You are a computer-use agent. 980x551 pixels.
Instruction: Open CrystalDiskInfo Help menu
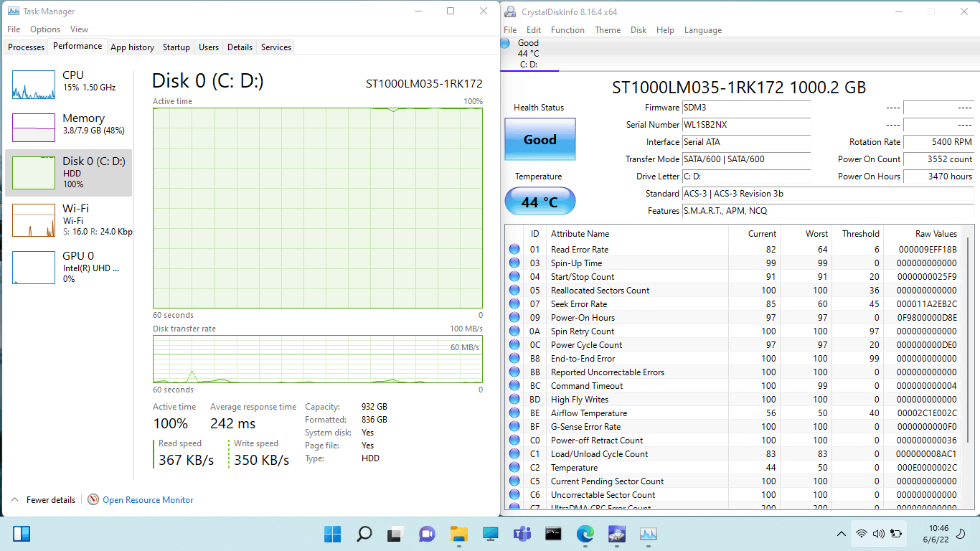(665, 30)
